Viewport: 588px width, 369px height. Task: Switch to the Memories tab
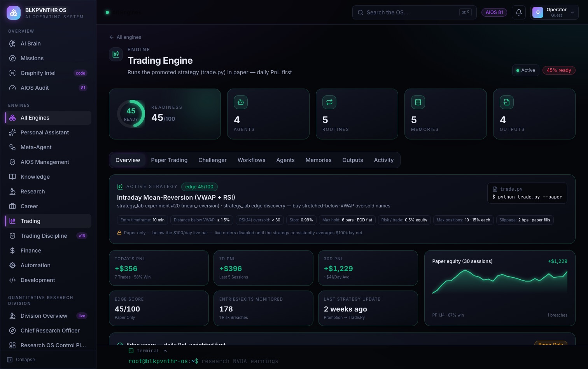click(318, 160)
